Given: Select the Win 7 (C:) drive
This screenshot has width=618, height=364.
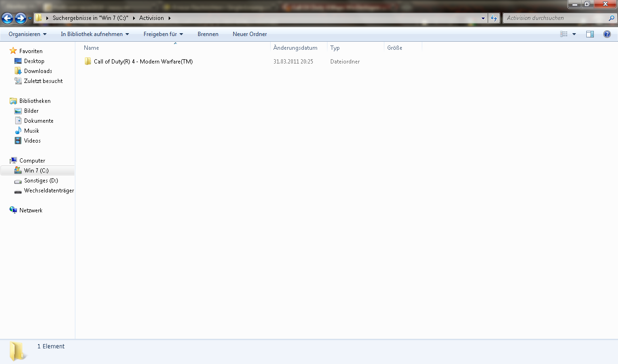Looking at the screenshot, I should click(x=37, y=171).
